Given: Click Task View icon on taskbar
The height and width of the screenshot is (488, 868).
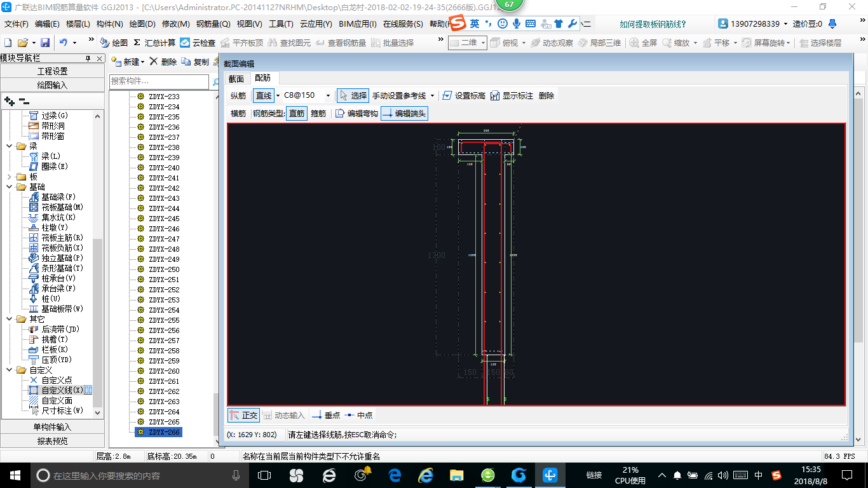Looking at the screenshot, I should pyautogui.click(x=264, y=475).
